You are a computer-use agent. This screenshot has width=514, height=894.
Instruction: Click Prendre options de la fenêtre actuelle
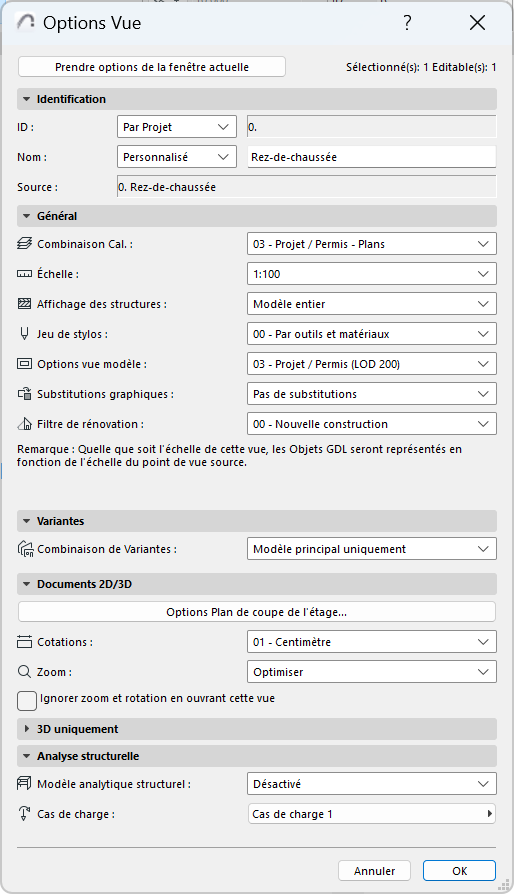152,67
